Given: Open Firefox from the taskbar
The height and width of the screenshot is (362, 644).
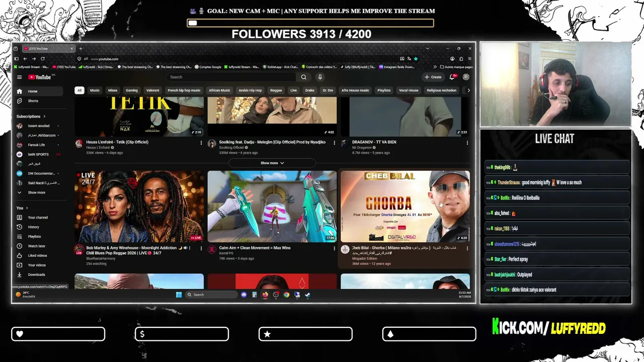Looking at the screenshot, I should coord(265,295).
